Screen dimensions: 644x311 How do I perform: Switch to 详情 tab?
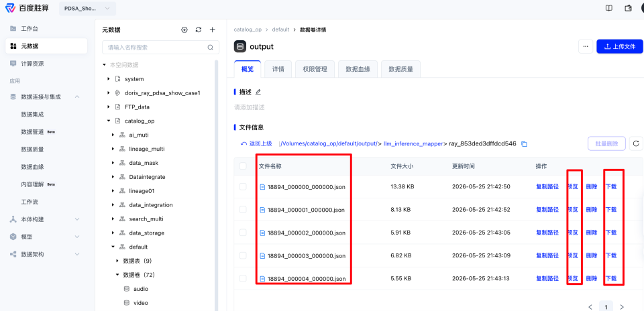[278, 69]
